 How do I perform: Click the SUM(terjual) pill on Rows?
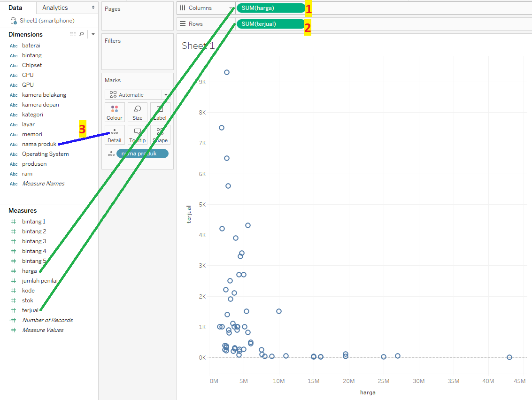pyautogui.click(x=270, y=23)
